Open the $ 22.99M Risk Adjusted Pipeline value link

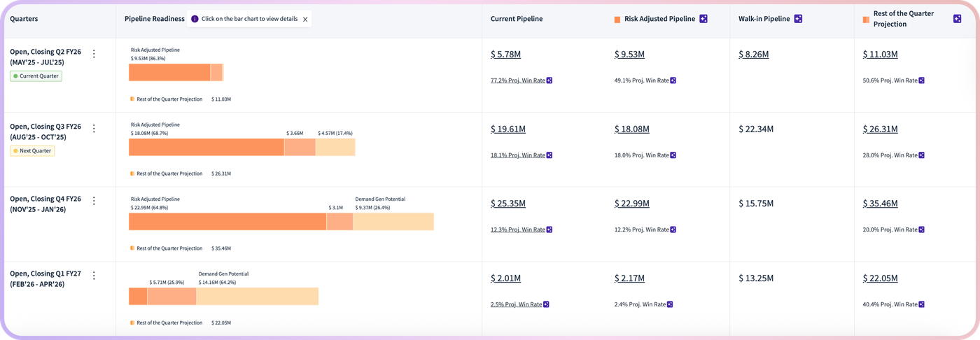[632, 204]
